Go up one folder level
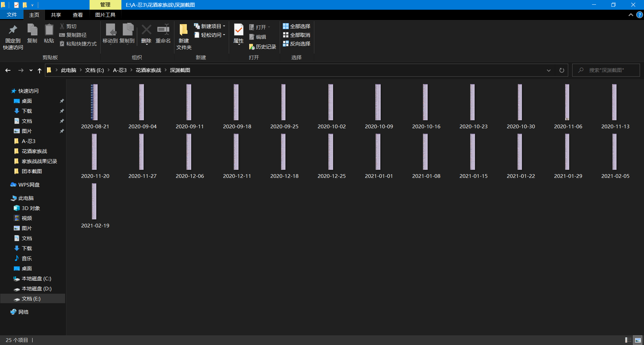 click(x=40, y=70)
